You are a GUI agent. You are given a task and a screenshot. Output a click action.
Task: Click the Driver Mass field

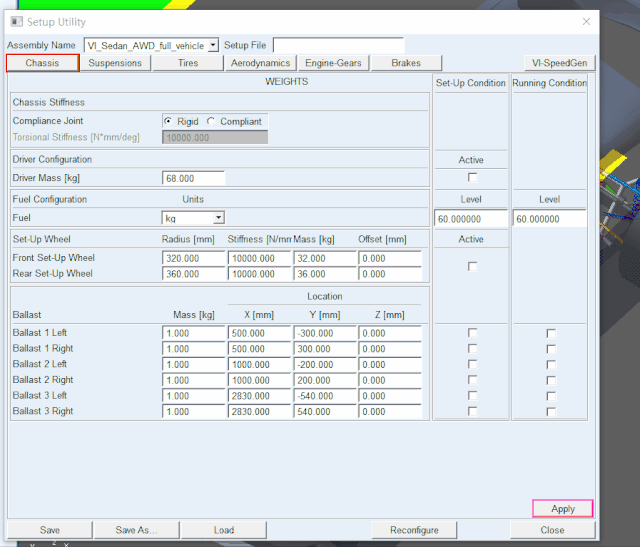click(x=193, y=178)
